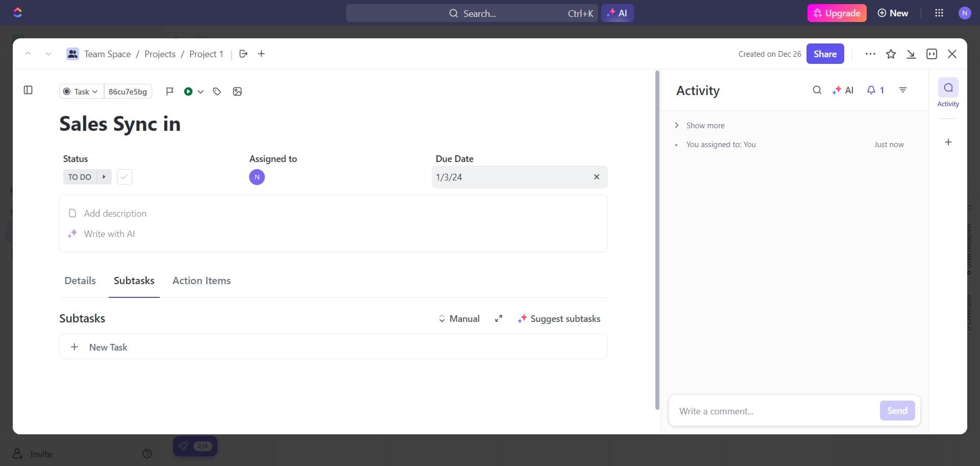The image size is (980, 466).
Task: Open the apps grid icon
Action: tap(939, 13)
